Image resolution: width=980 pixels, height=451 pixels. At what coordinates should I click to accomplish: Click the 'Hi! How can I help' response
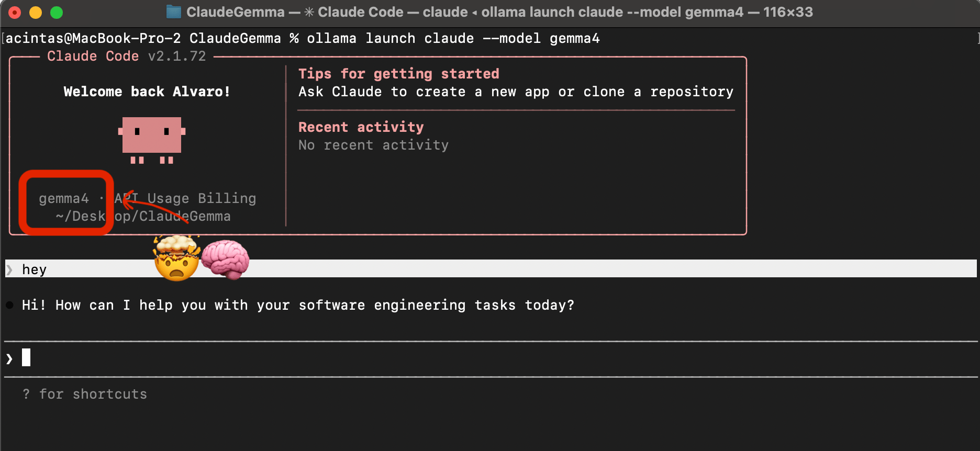(x=298, y=305)
